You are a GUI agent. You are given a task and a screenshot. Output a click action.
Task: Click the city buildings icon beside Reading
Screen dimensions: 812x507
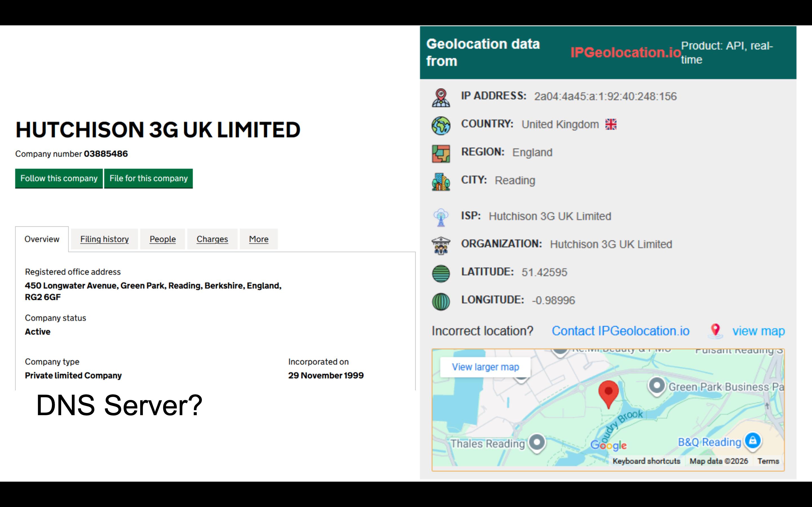441,182
